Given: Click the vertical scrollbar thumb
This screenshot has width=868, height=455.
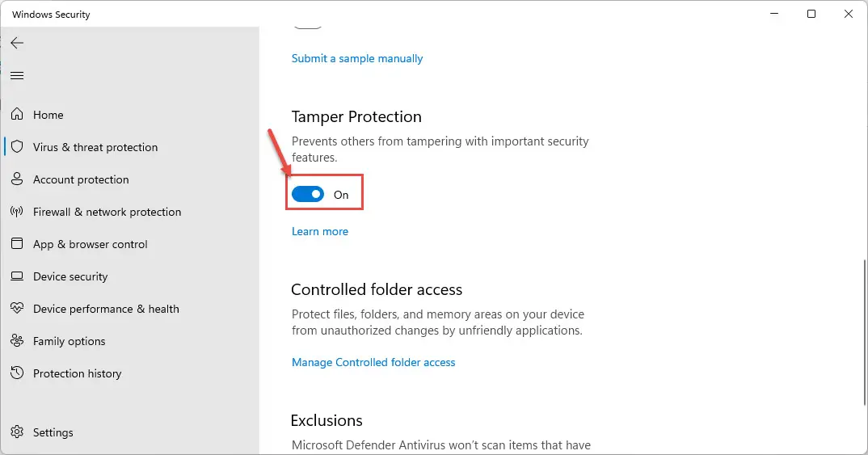Looking at the screenshot, I should [864, 332].
